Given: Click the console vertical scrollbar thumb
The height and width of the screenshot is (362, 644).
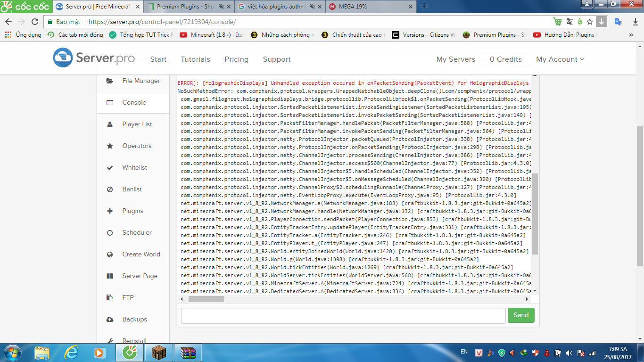Looking at the screenshot, I should point(535,214).
